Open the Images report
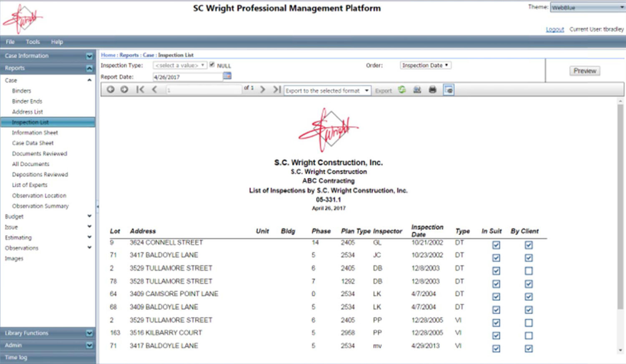This screenshot has height=364, width=626. 14,259
